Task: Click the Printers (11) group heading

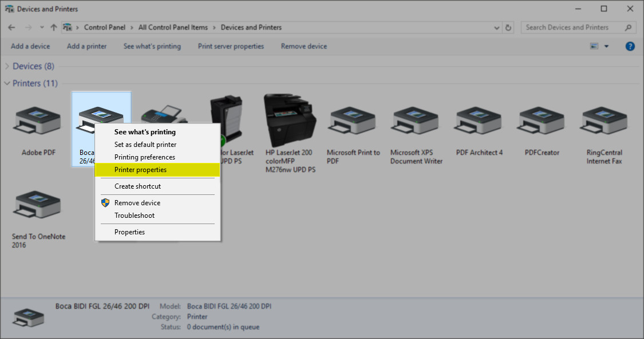Action: pos(35,83)
